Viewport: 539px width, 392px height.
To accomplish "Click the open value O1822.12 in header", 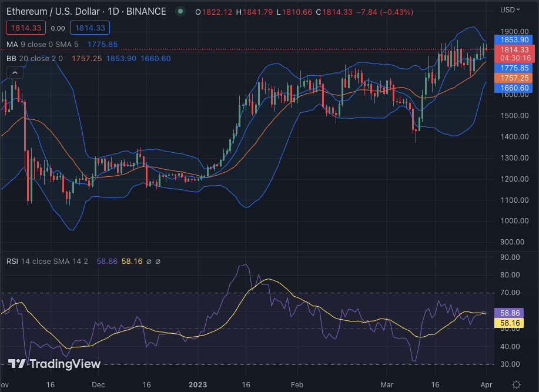I will [214, 12].
